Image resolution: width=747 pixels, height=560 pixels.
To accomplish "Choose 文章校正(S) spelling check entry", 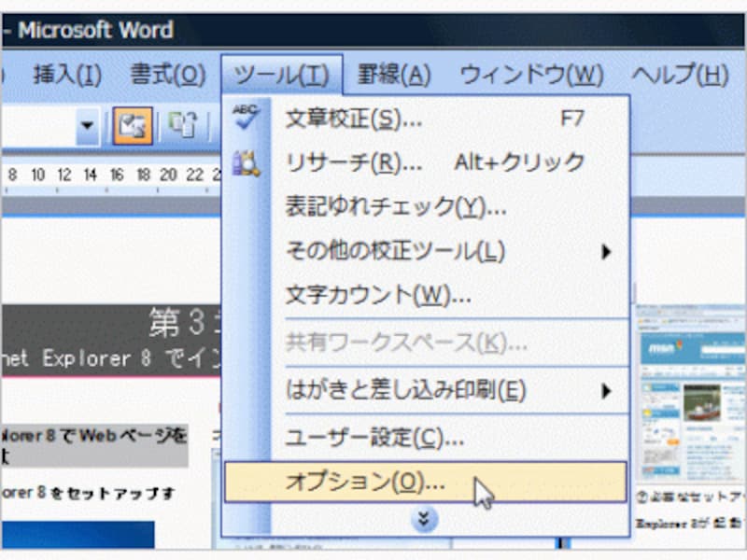I will [x=427, y=119].
